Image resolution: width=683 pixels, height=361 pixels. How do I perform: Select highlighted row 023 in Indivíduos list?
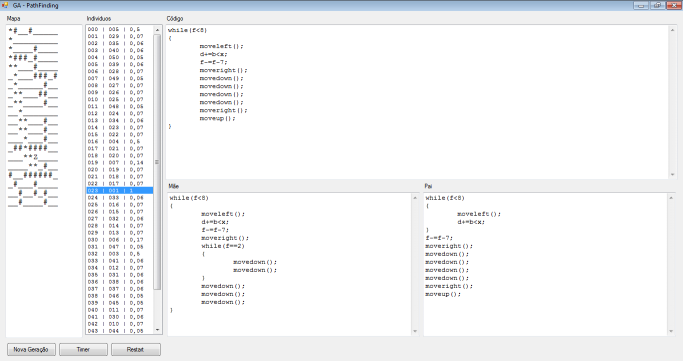(120, 190)
